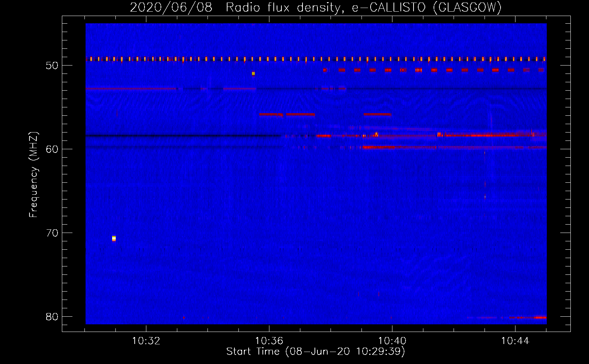Screen dimensions: 589x364
Task: Click the 70 frequency tick label
Action: click(x=52, y=233)
